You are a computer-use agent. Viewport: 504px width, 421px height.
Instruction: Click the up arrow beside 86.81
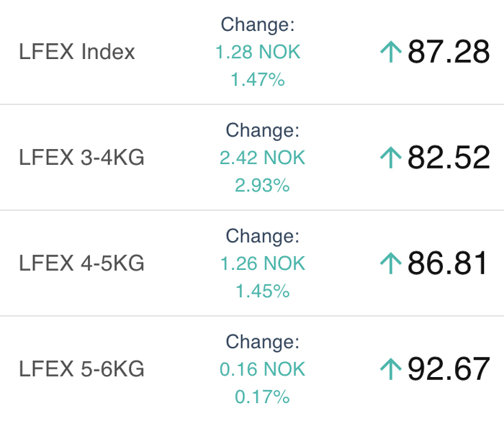point(390,263)
